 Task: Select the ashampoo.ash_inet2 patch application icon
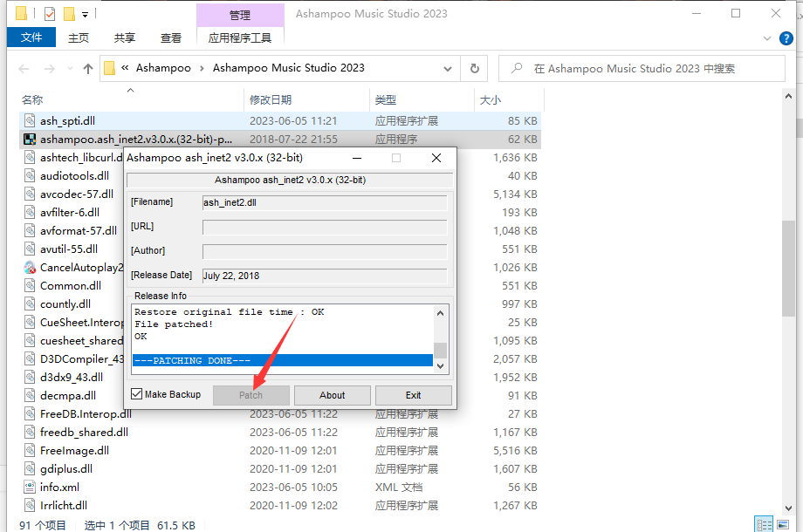tap(30, 140)
